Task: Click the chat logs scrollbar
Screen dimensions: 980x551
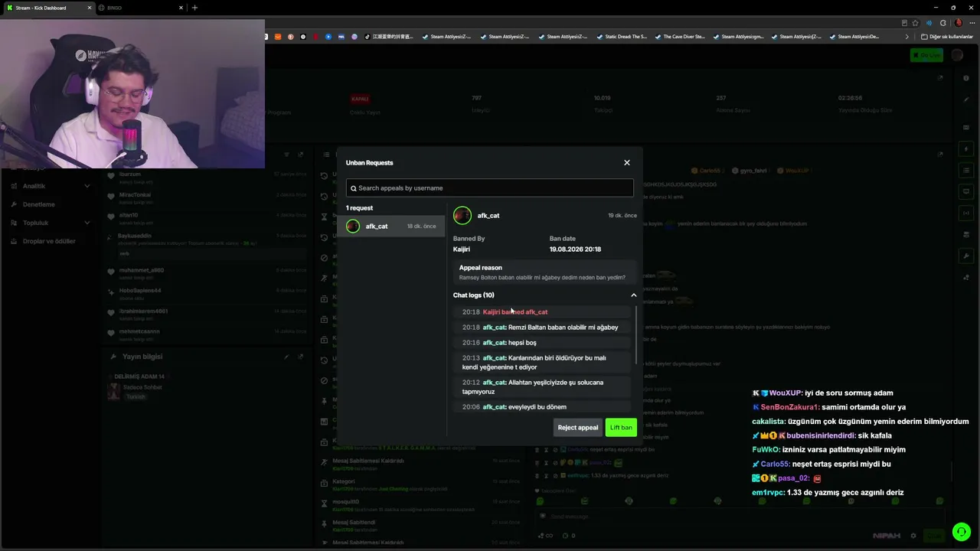Action: pos(636,335)
